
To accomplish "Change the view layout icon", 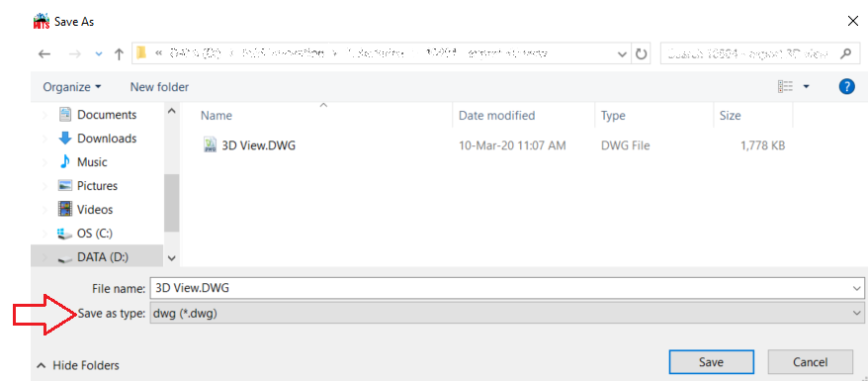I will [785, 86].
